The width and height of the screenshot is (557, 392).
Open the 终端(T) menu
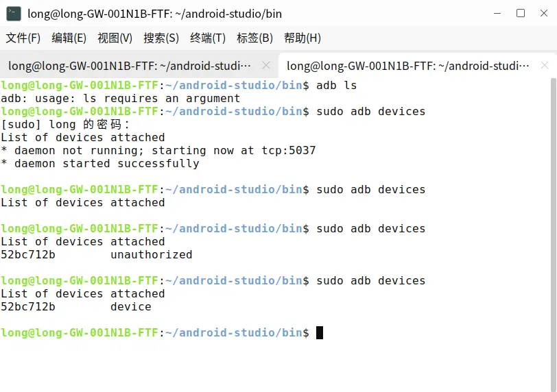[x=208, y=38]
